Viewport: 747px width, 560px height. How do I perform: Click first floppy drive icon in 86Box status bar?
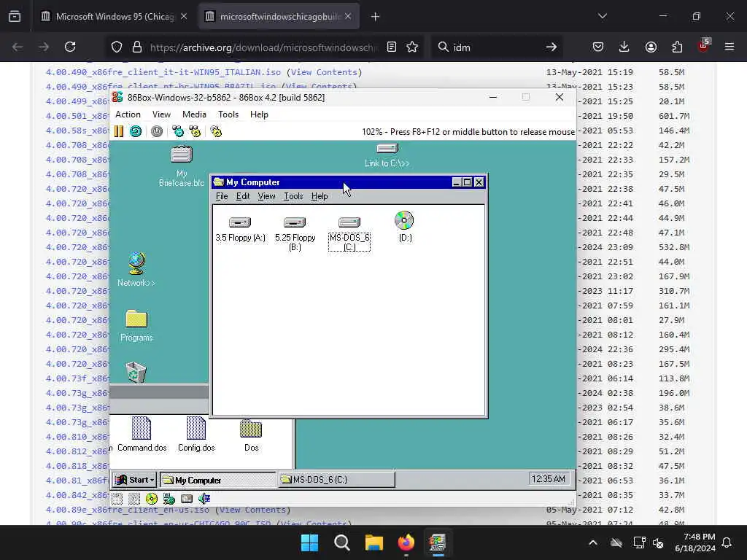(117, 499)
